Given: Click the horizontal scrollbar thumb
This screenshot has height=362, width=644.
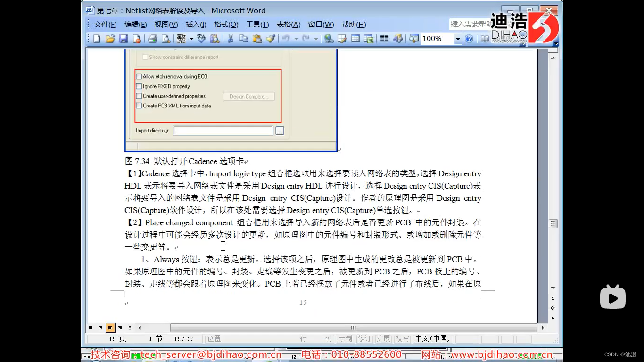Looking at the screenshot, I should click(354, 328).
